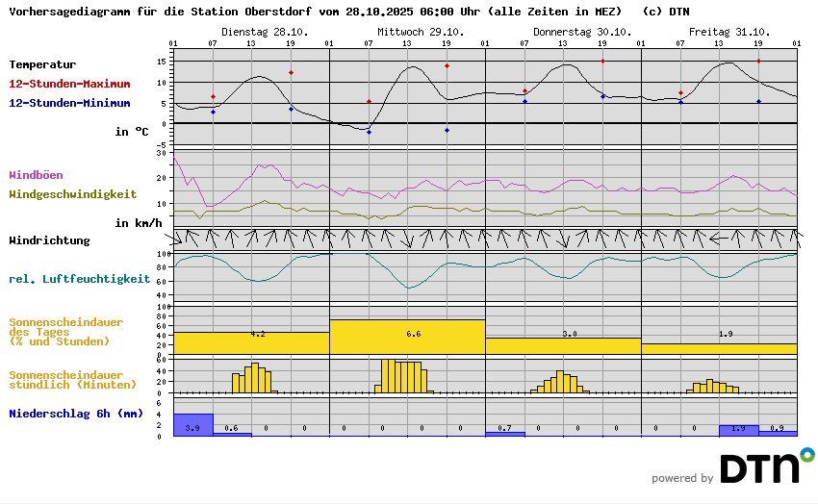The image size is (818, 504).
Task: Click the Niederschlag 6h (mm) label
Action: coord(75,414)
